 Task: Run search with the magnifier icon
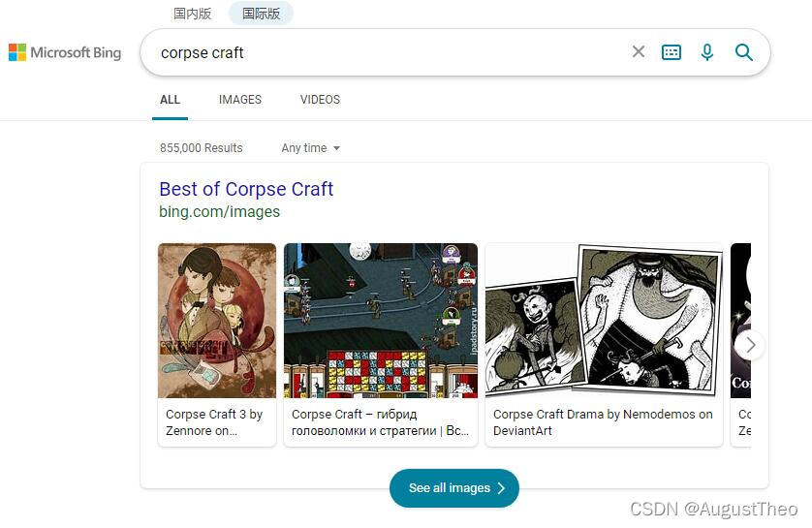pyautogui.click(x=743, y=52)
